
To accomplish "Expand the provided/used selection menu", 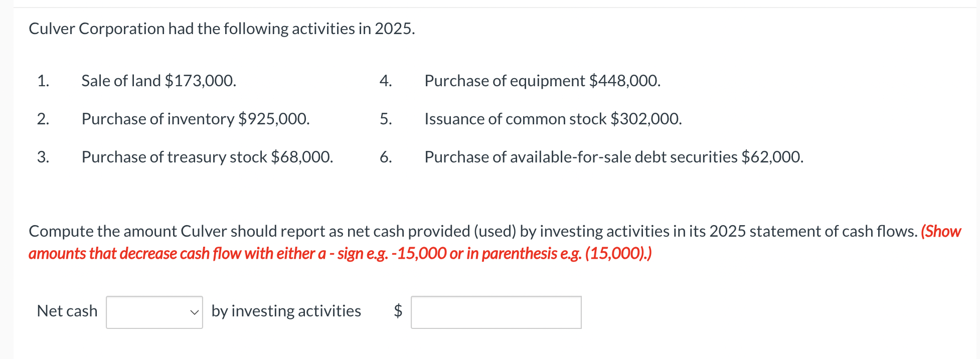I will [153, 312].
